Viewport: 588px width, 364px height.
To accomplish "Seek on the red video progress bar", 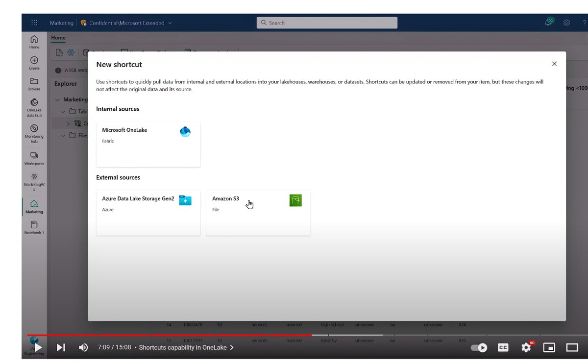I will pos(169,335).
